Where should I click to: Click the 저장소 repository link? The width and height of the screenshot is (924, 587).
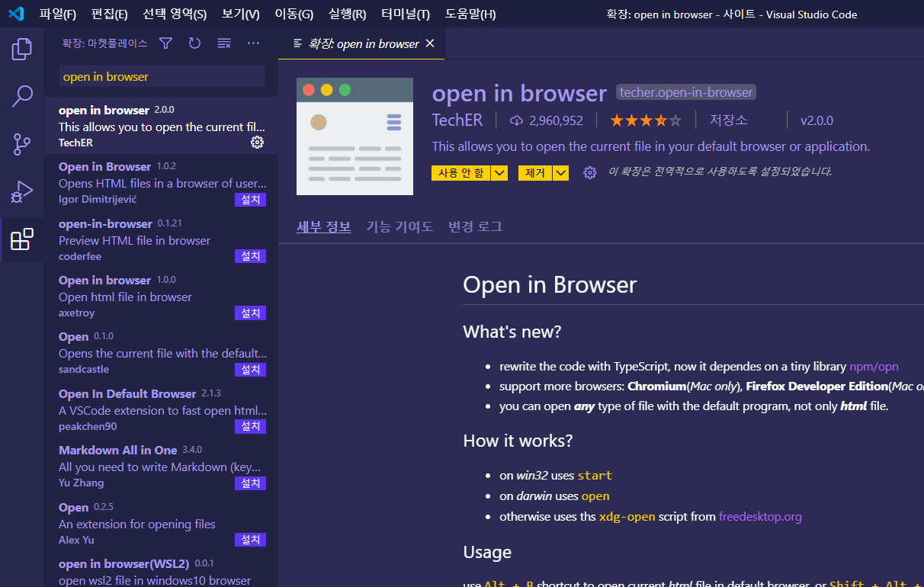[x=729, y=120]
